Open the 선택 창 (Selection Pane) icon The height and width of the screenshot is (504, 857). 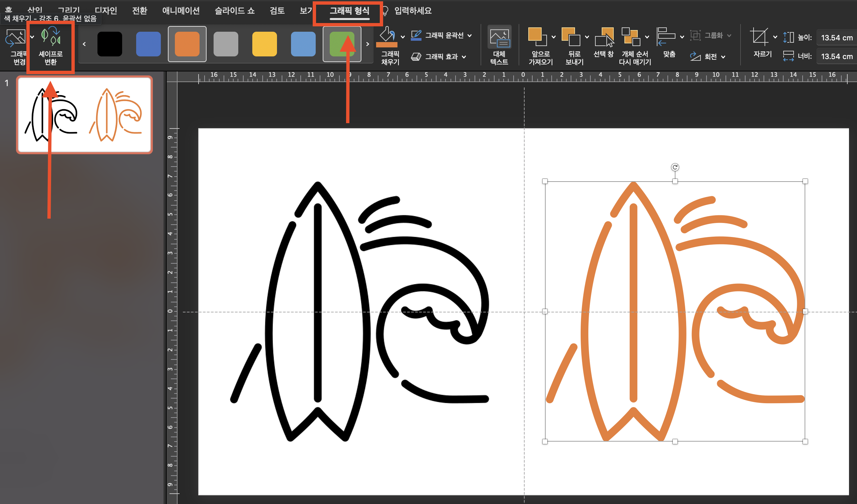point(604,37)
